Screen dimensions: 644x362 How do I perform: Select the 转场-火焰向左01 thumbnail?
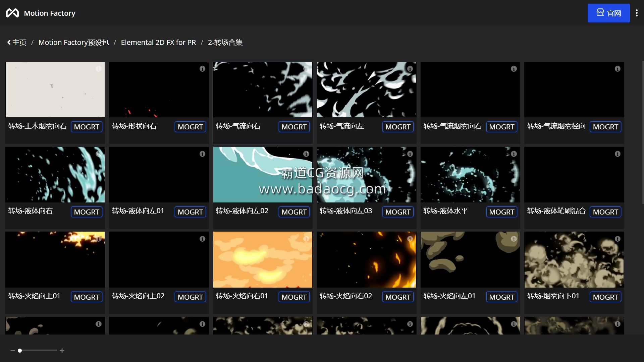(x=470, y=259)
